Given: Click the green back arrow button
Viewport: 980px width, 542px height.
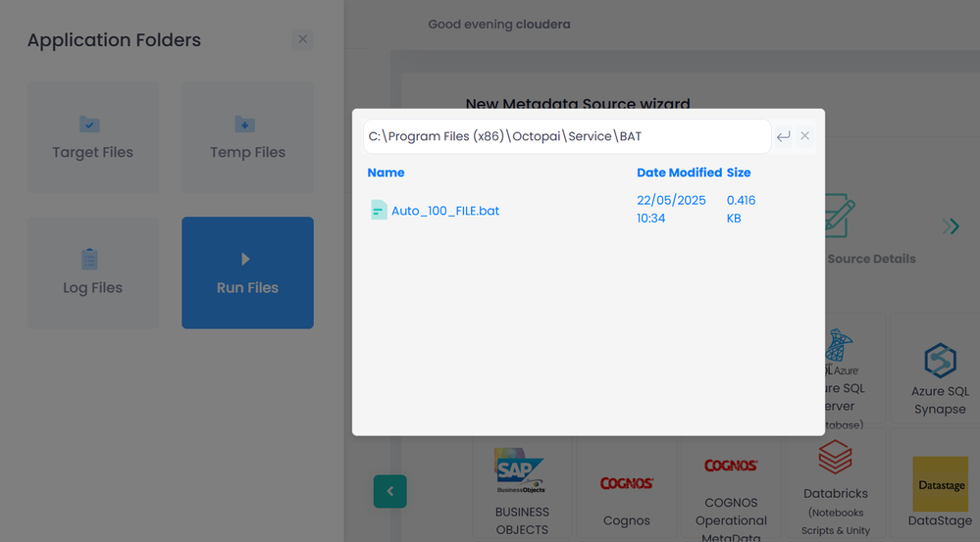Looking at the screenshot, I should pos(390,491).
